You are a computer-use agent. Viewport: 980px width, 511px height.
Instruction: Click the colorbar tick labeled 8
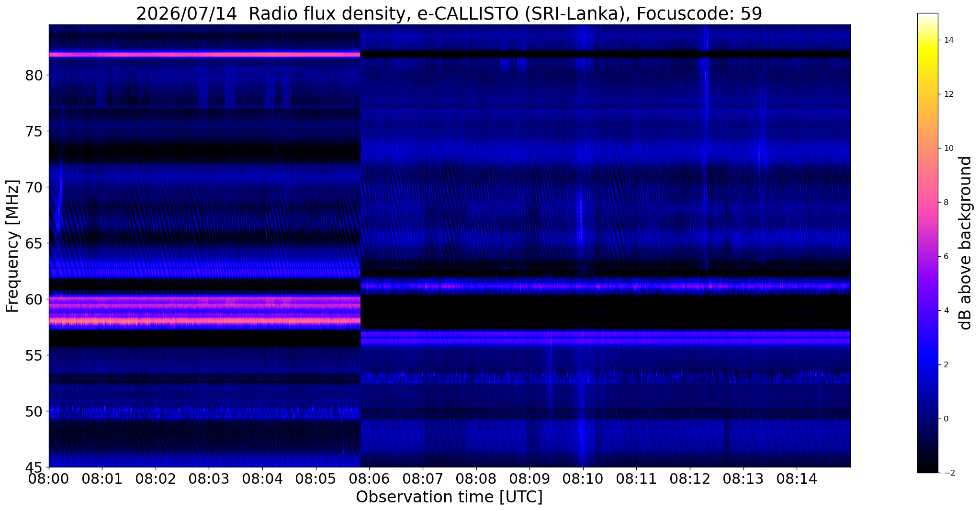(946, 202)
